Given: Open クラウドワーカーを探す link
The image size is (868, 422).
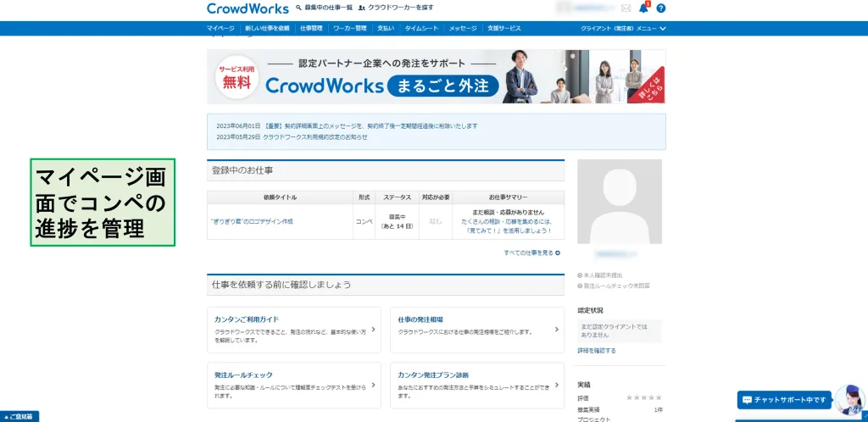Looking at the screenshot, I should point(396,8).
